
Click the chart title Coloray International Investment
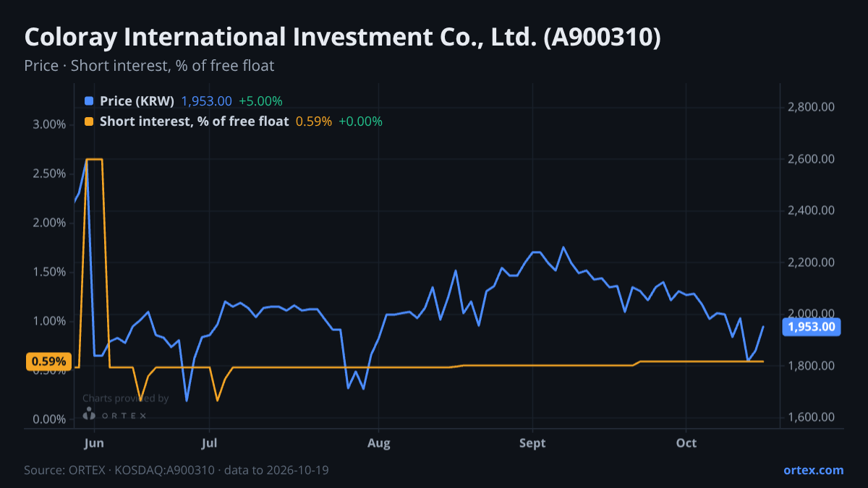[342, 38]
